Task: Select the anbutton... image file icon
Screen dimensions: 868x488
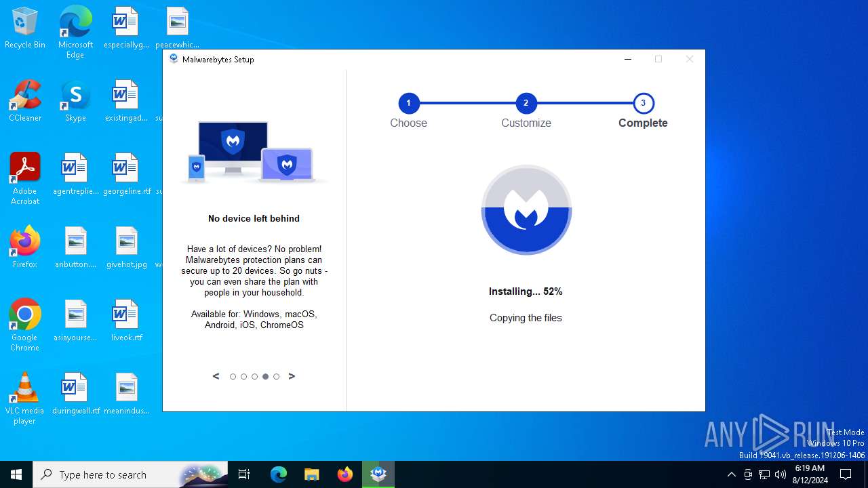Action: point(75,247)
